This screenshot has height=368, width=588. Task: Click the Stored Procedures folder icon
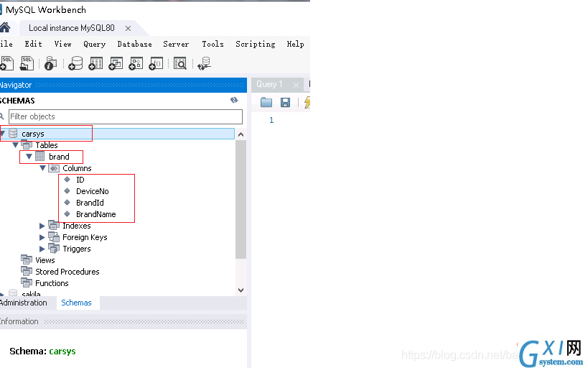27,271
